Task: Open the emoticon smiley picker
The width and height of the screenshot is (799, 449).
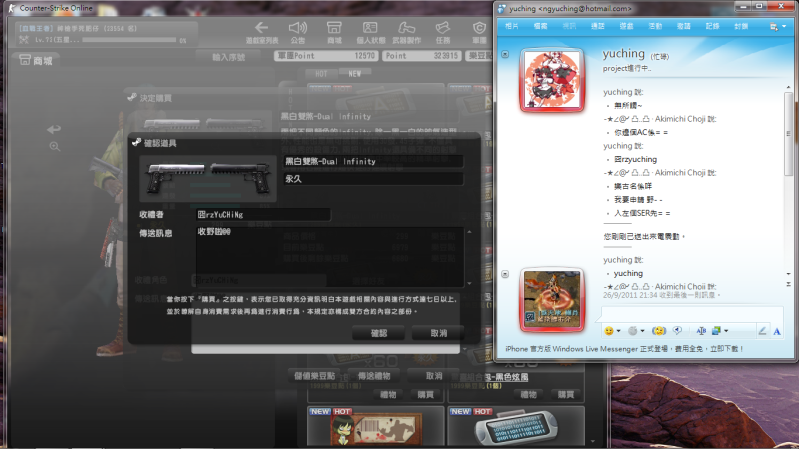Action: point(609,331)
